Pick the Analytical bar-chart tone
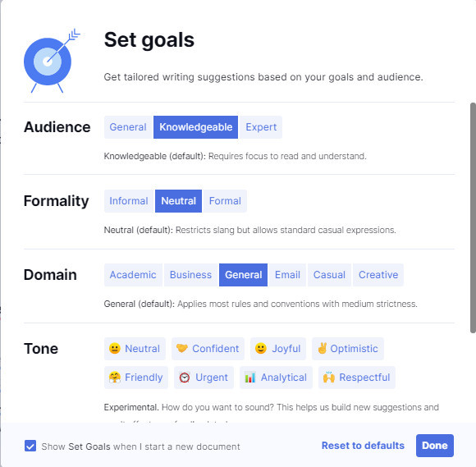This screenshot has height=467, width=476. click(x=276, y=378)
